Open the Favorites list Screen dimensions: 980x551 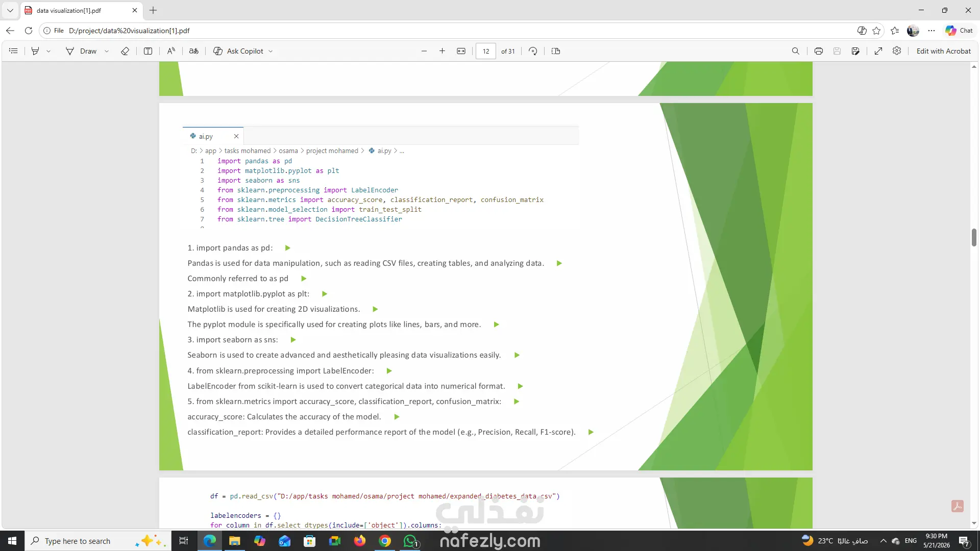click(x=895, y=31)
